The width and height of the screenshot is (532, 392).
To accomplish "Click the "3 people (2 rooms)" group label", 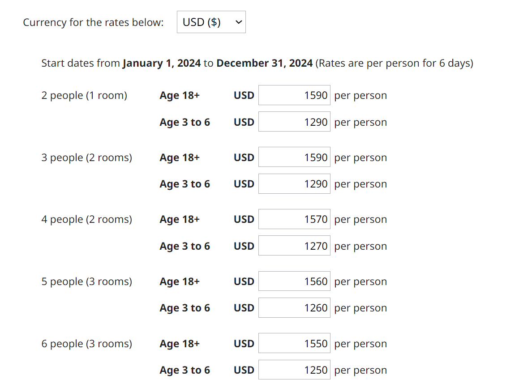I will (x=87, y=158).
